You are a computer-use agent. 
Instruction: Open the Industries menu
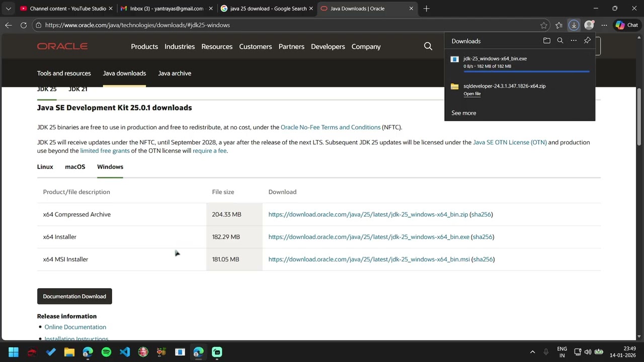[x=180, y=46]
